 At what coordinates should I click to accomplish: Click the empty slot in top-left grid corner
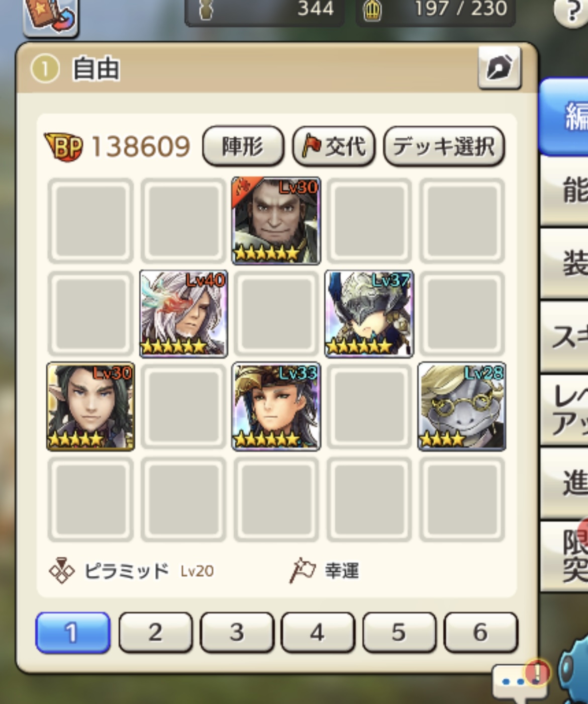tap(90, 220)
